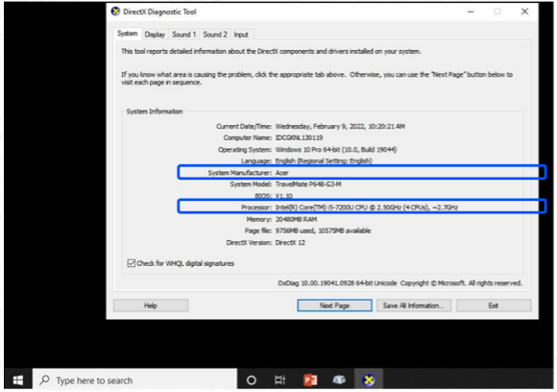Click the DirectX icon in title bar

pos(115,12)
